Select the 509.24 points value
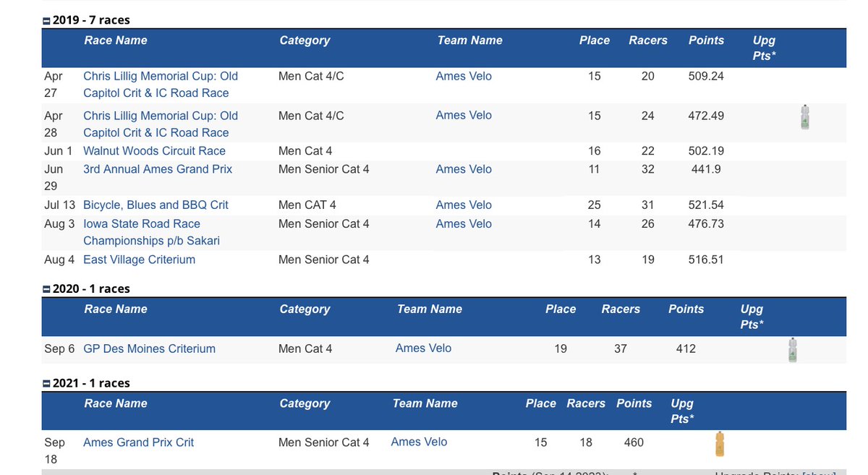 tap(706, 76)
